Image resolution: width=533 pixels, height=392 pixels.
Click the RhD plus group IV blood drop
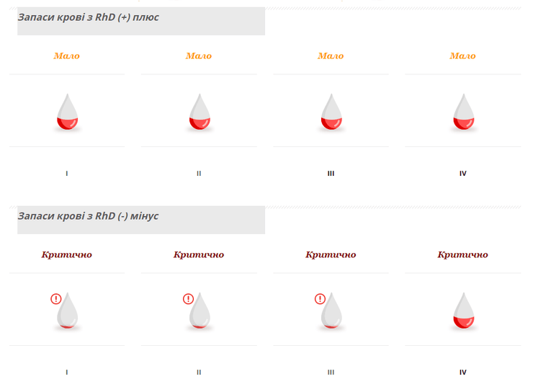tap(463, 112)
